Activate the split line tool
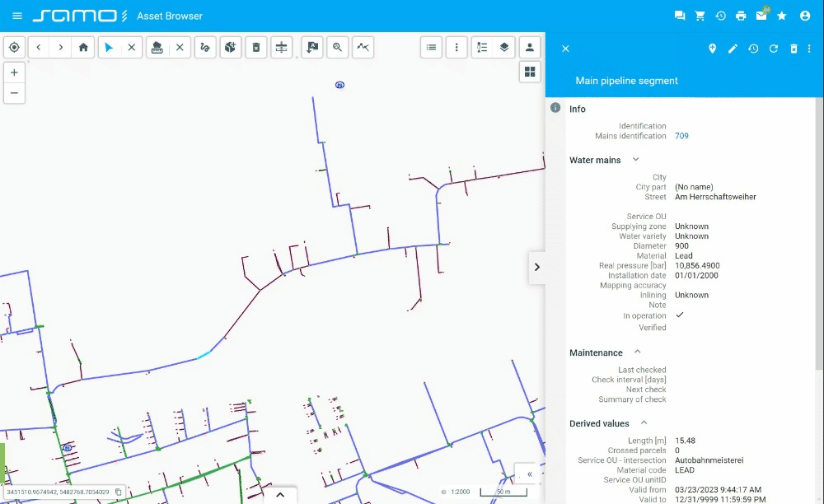 tap(282, 47)
